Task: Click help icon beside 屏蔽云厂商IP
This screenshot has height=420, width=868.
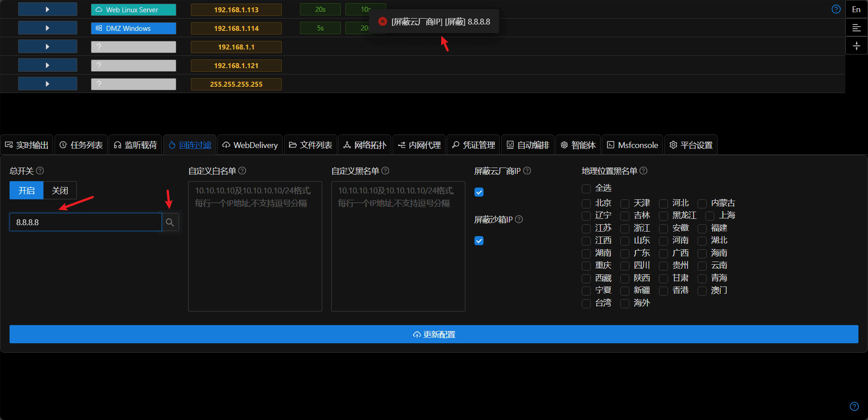Action: [x=527, y=171]
